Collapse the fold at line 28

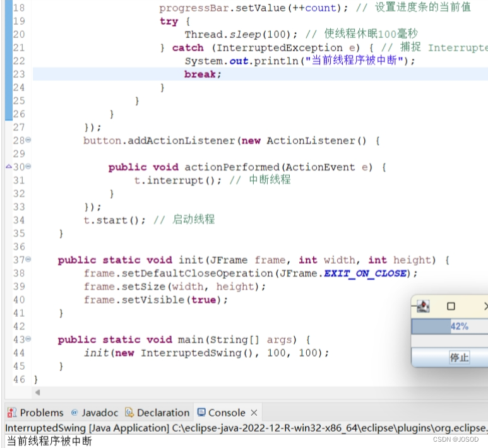[x=28, y=139]
